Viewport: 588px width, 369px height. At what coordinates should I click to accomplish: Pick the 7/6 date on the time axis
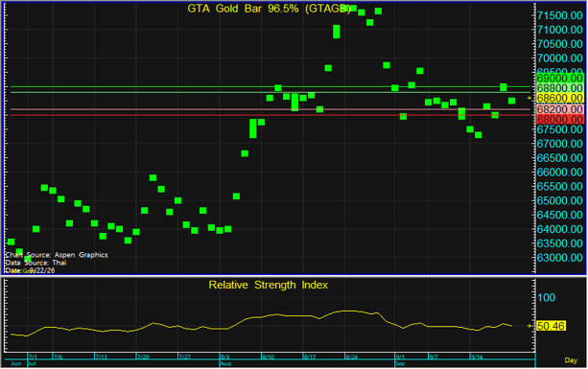click(59, 357)
